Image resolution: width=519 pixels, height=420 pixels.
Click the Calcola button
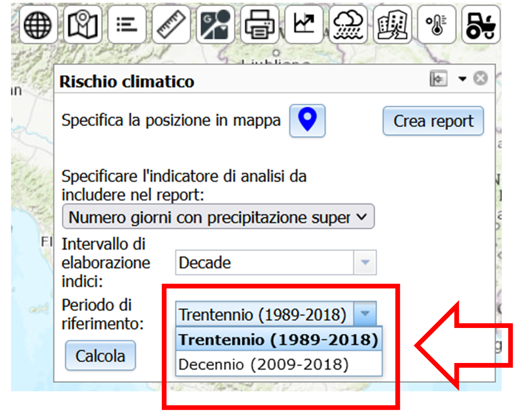100,356
